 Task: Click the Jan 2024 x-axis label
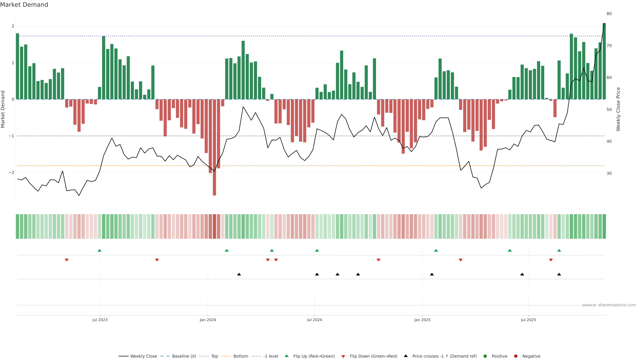[208, 320]
